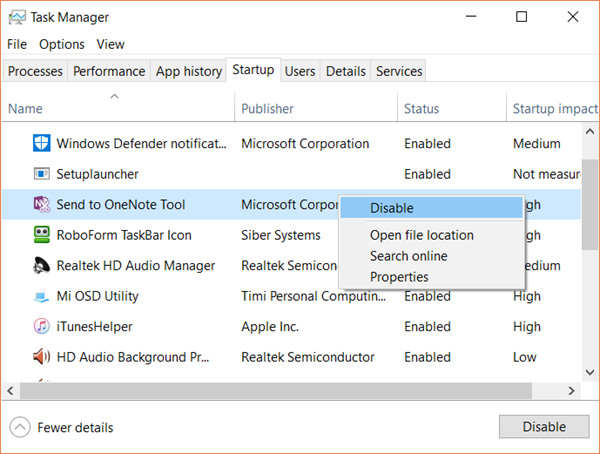Image resolution: width=600 pixels, height=454 pixels.
Task: Open the Options menu
Action: point(62,44)
